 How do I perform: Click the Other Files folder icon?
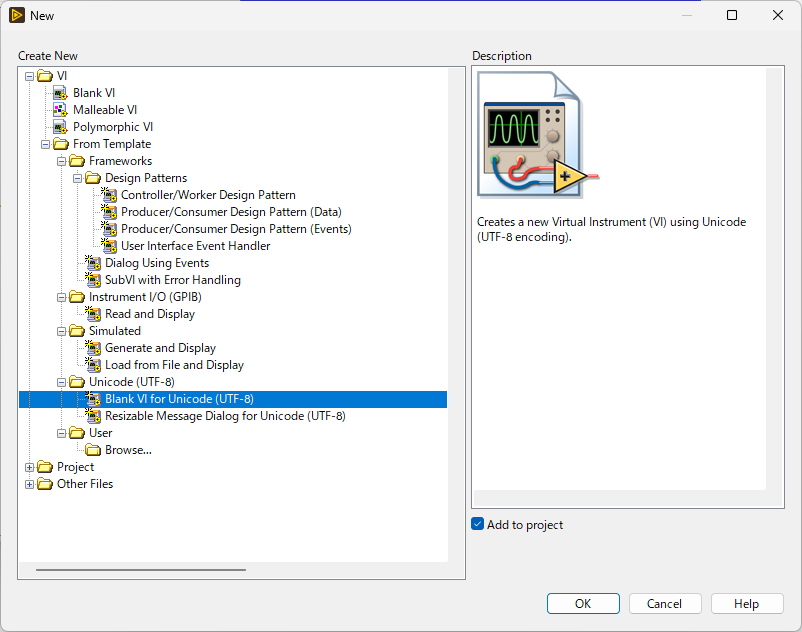click(45, 484)
